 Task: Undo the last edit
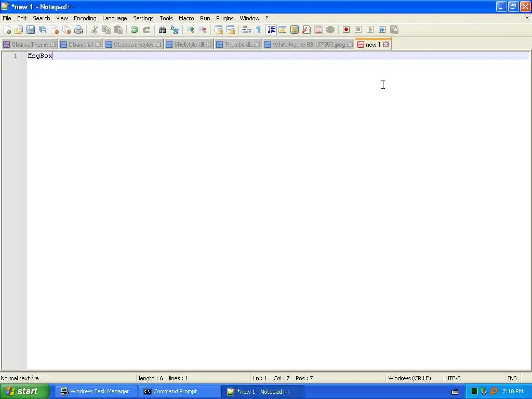coord(135,30)
